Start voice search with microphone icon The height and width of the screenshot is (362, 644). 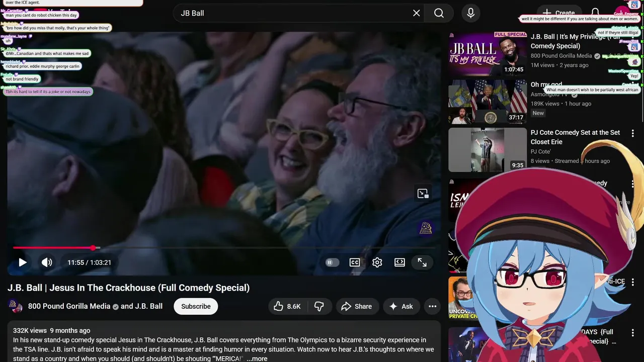coord(470,13)
